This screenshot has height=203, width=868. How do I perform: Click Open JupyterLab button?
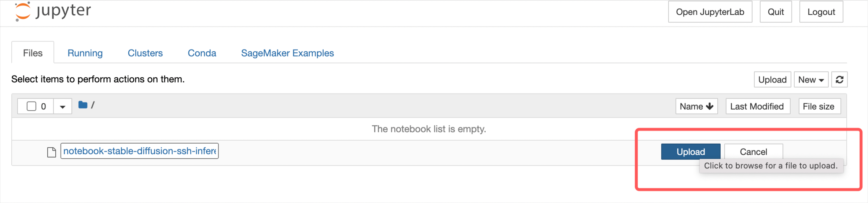[x=710, y=12]
